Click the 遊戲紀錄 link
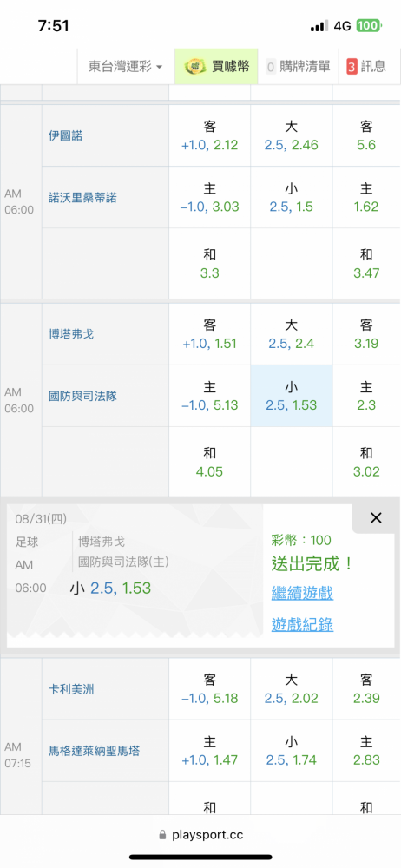401x868 pixels. [302, 624]
